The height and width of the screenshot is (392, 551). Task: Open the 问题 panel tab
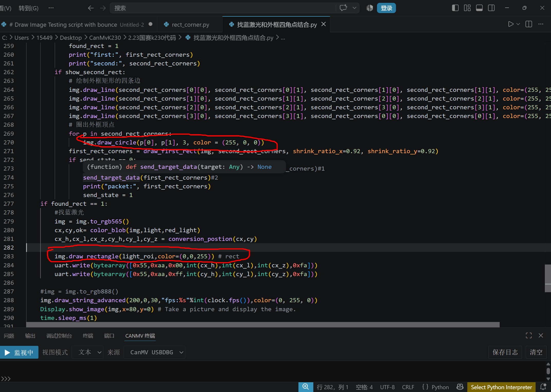[9, 336]
